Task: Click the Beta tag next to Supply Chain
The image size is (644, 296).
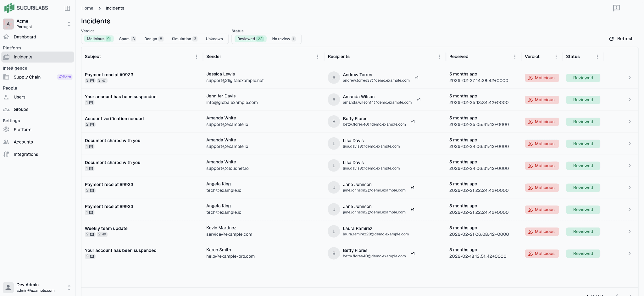Action: tap(65, 77)
